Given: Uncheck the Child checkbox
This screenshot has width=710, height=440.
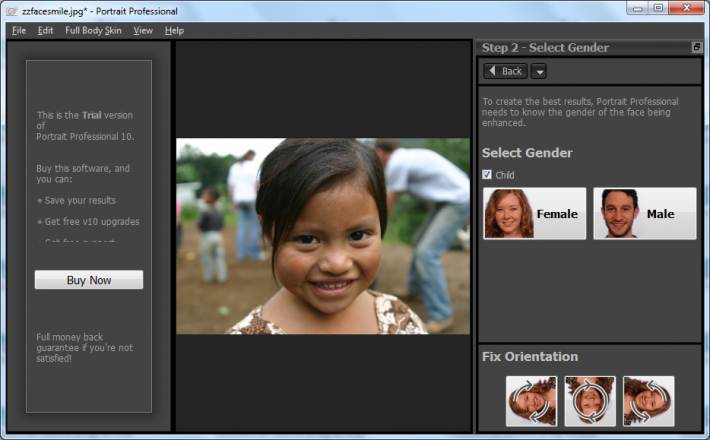Looking at the screenshot, I should click(x=487, y=175).
